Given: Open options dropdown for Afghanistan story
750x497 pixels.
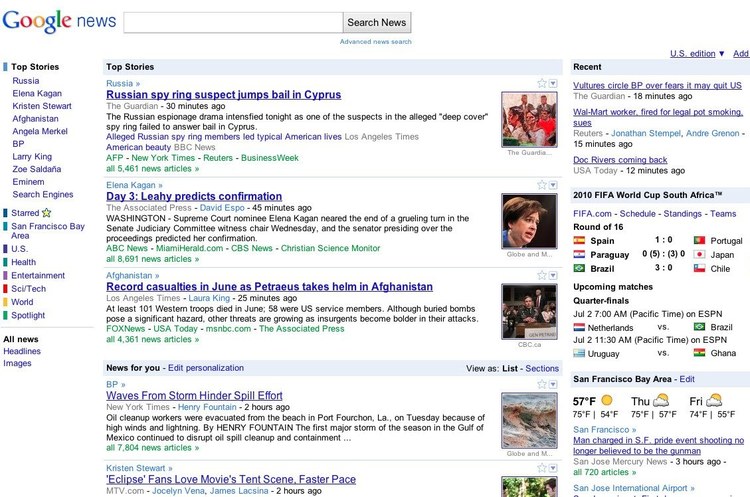Looking at the screenshot, I should [x=553, y=276].
